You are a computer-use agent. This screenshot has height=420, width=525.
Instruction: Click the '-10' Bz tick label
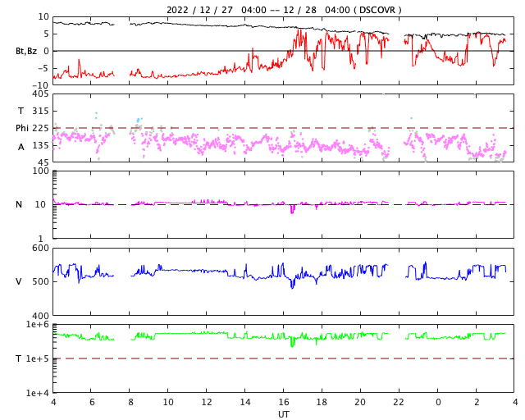click(x=40, y=86)
